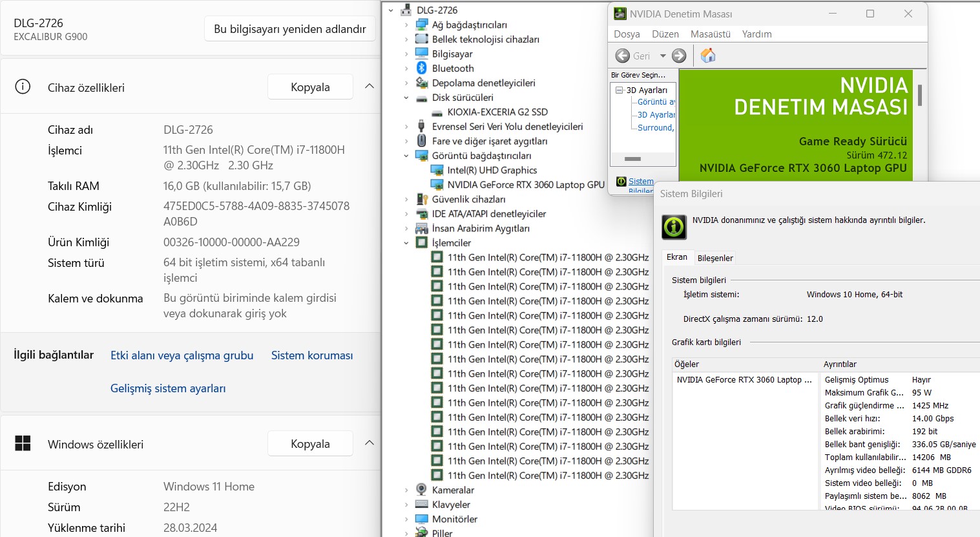The image size is (980, 537).
Task: Click the Sistem Bilgileri link in NVIDIA panel
Action: 641,185
